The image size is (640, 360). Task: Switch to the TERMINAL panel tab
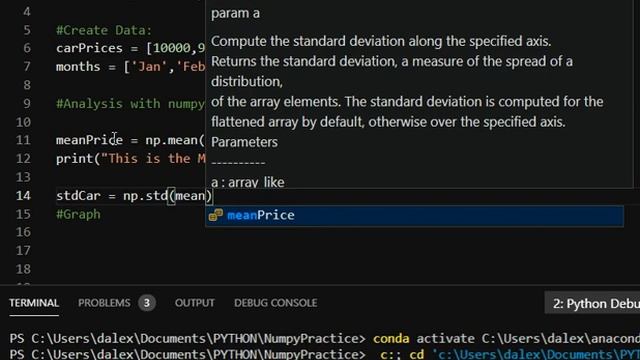click(34, 303)
